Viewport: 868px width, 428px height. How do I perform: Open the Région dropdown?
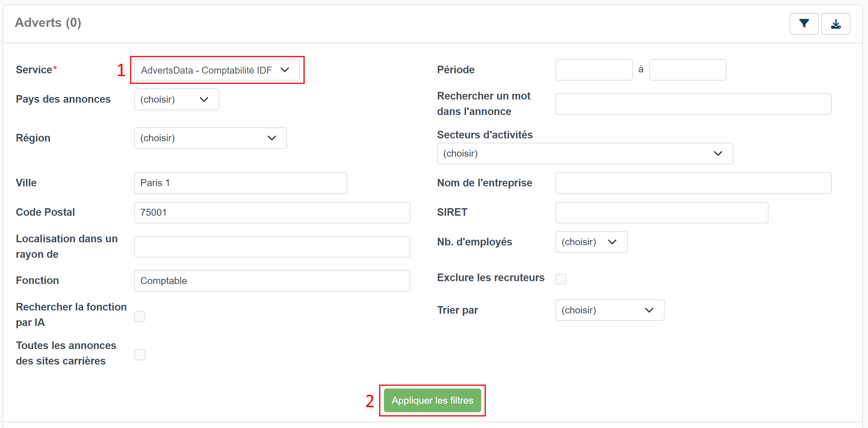pyautogui.click(x=210, y=138)
